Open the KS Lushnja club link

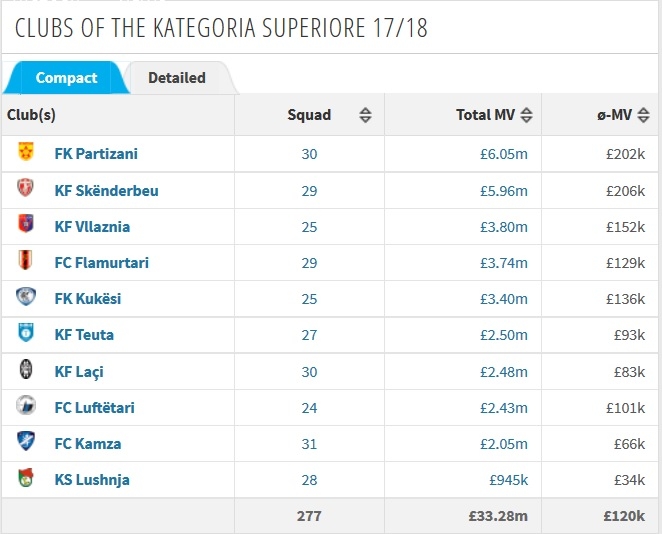92,480
